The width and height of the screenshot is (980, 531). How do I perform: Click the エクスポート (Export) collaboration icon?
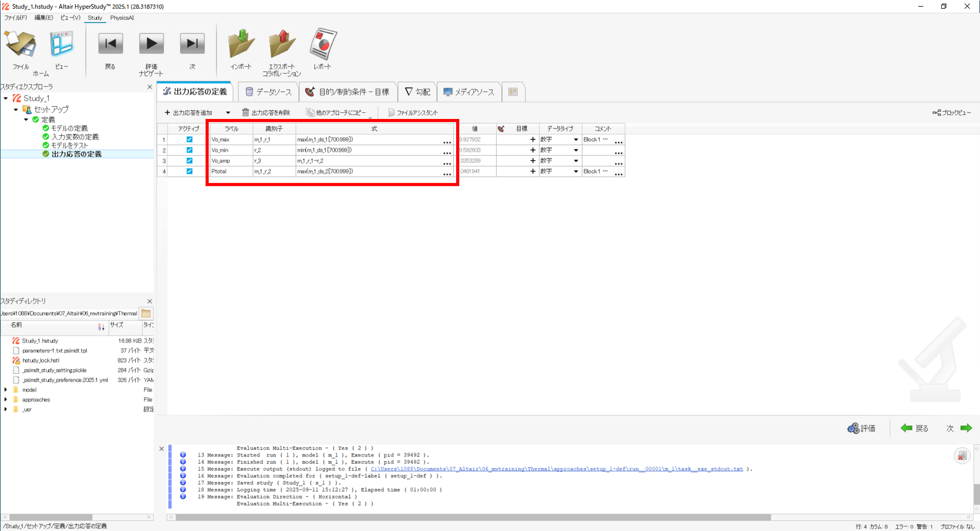click(x=282, y=45)
